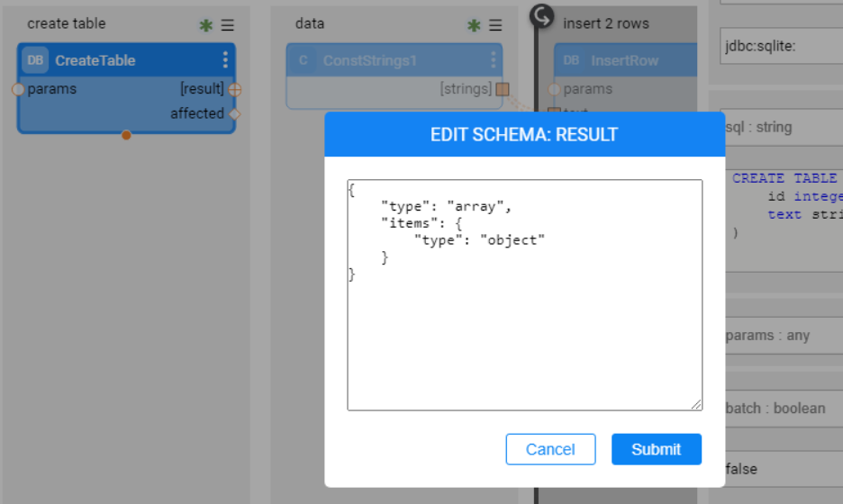This screenshot has height=504, width=843.
Task: Click the DB icon on CreateTable node
Action: coord(35,60)
